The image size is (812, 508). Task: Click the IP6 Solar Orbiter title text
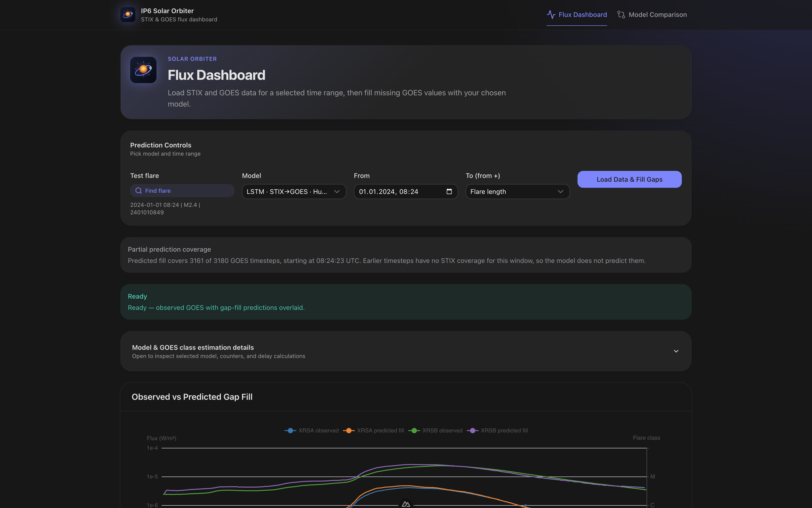tap(167, 11)
